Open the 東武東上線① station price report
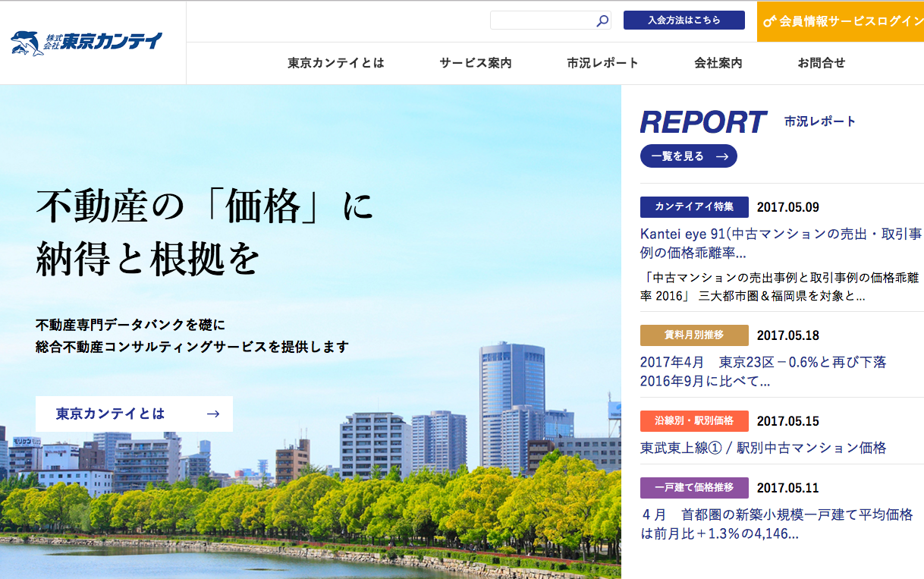 point(763,448)
